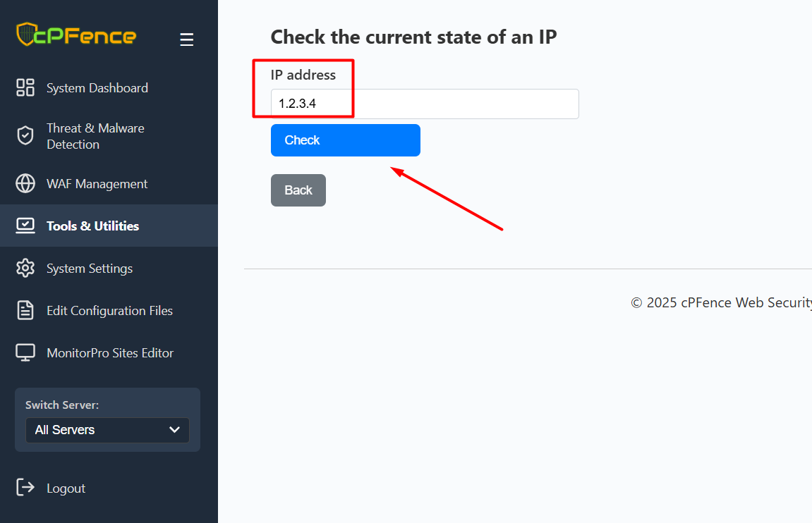Click the MonitorPro Sites Editor screen icon

(x=25, y=352)
